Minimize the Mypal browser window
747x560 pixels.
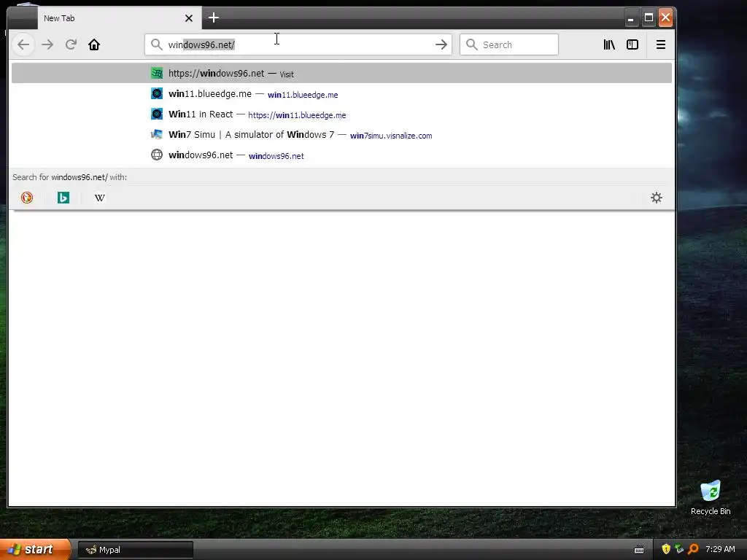tap(631, 18)
